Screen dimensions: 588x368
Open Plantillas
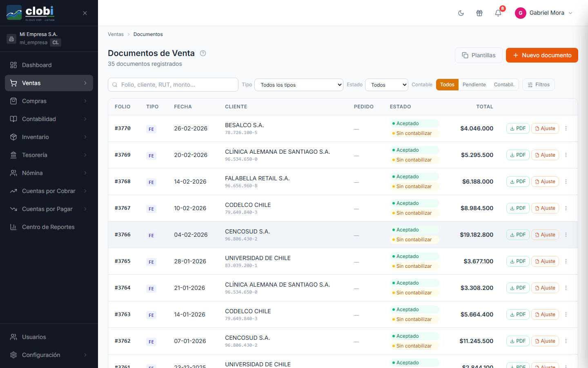(479, 55)
